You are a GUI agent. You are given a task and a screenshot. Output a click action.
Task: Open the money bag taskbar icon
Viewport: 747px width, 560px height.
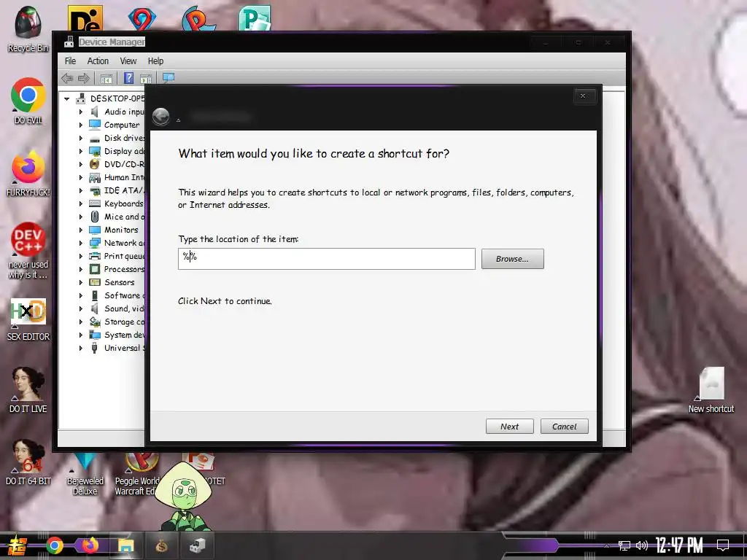click(161, 545)
